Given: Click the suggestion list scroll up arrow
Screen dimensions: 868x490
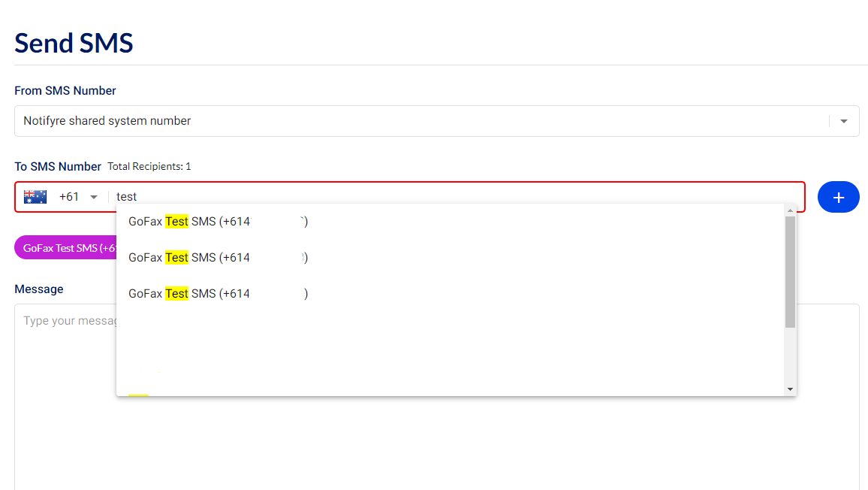Looking at the screenshot, I should tap(790, 210).
